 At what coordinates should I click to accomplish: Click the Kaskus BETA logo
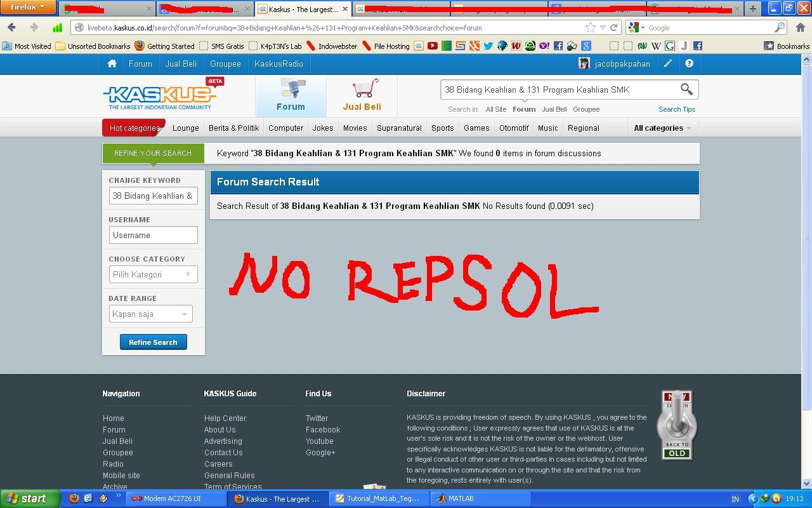[163, 95]
